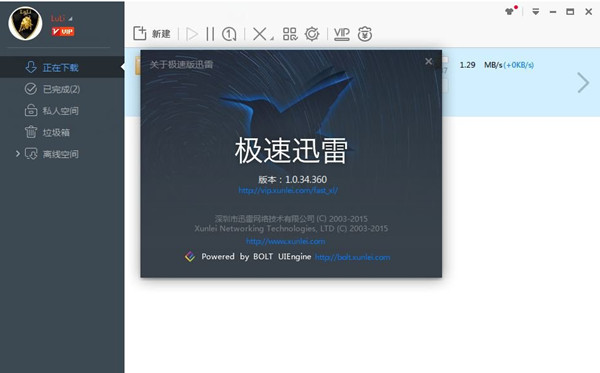Viewport: 600px width, 373px height.
Task: Open 私人空间 in the sidebar
Action: tap(62, 111)
